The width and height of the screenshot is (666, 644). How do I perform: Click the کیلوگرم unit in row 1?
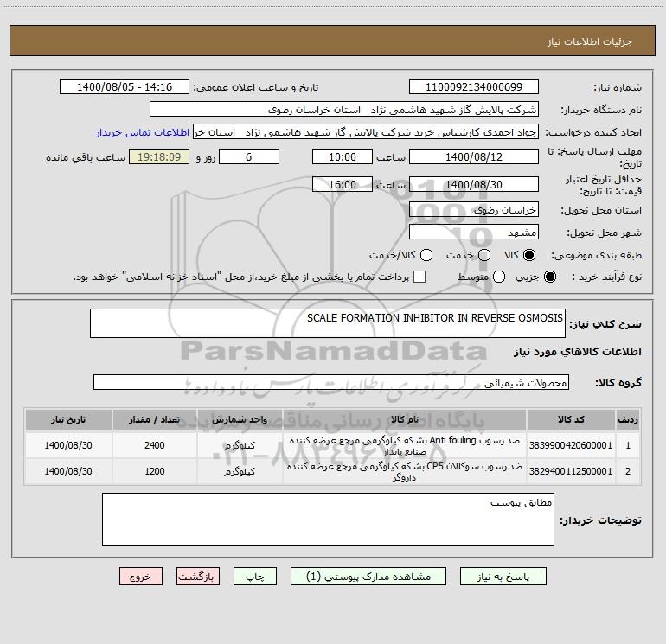pyautogui.click(x=240, y=445)
